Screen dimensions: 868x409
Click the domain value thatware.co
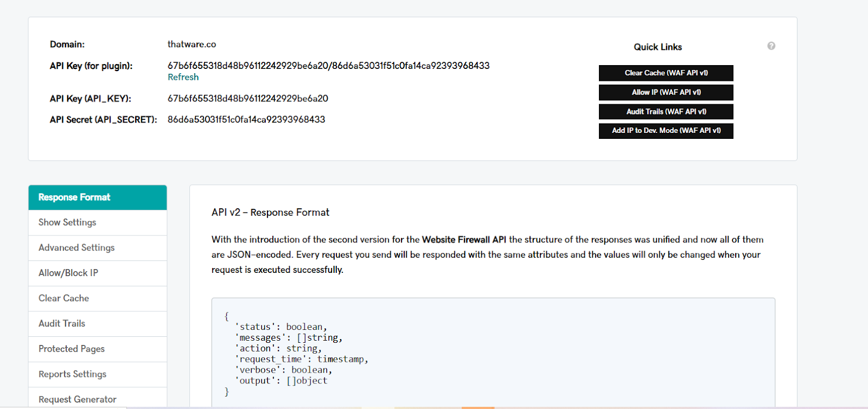[192, 44]
